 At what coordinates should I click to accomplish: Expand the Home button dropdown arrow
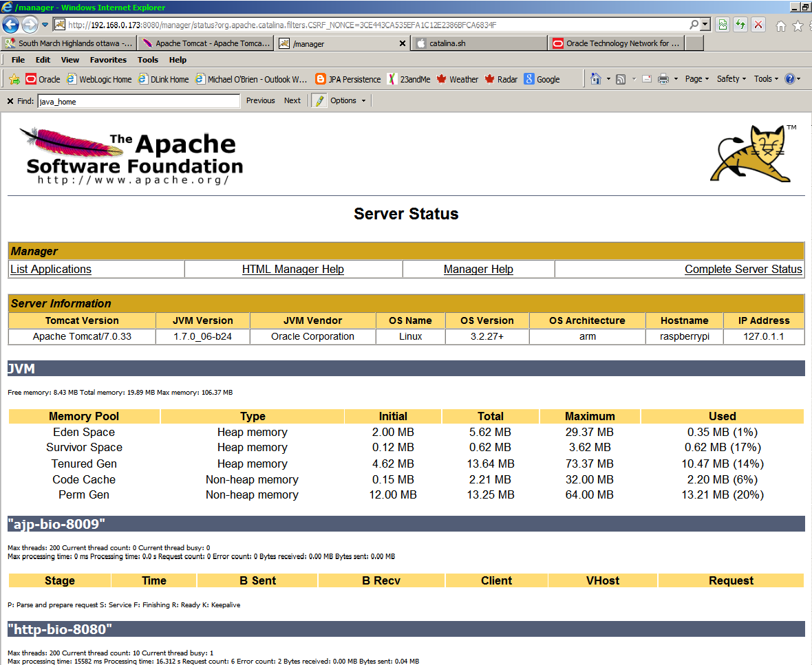pos(608,79)
